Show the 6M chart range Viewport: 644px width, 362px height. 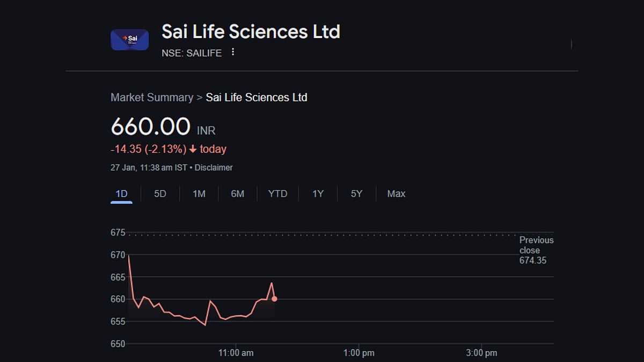click(237, 194)
